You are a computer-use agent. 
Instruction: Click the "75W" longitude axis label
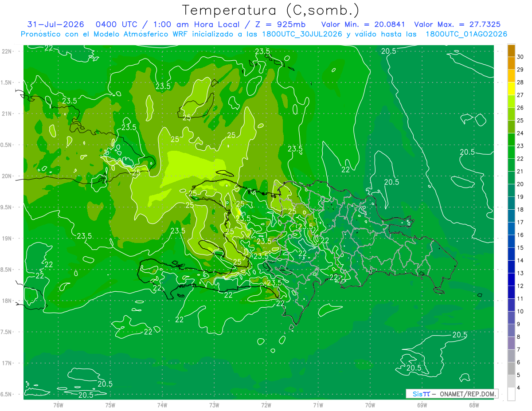click(110, 405)
